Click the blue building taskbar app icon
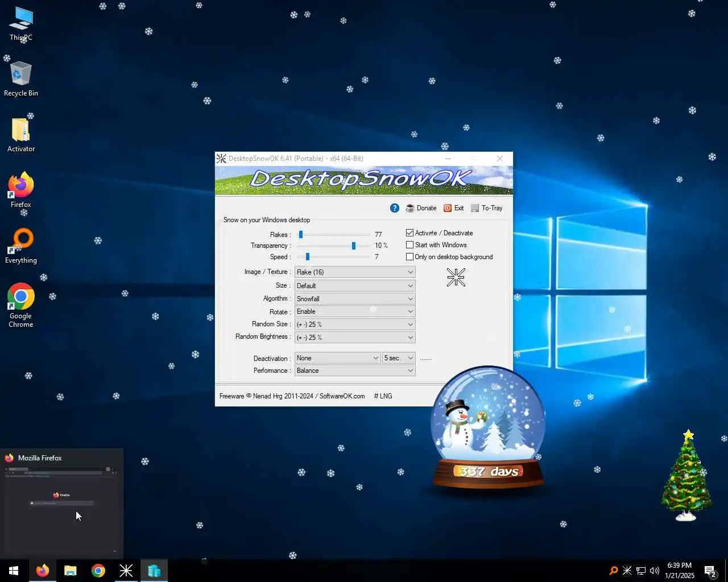This screenshot has width=728, height=582. pos(154,571)
